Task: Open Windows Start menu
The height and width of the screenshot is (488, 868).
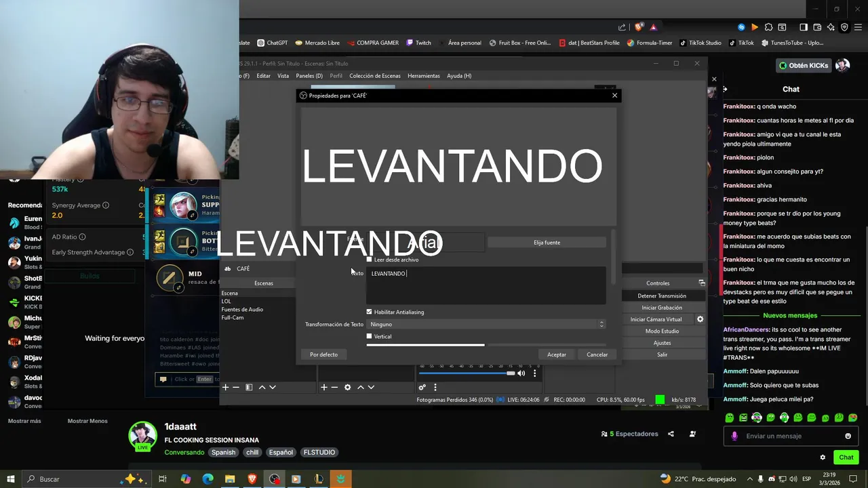Action: [11, 479]
